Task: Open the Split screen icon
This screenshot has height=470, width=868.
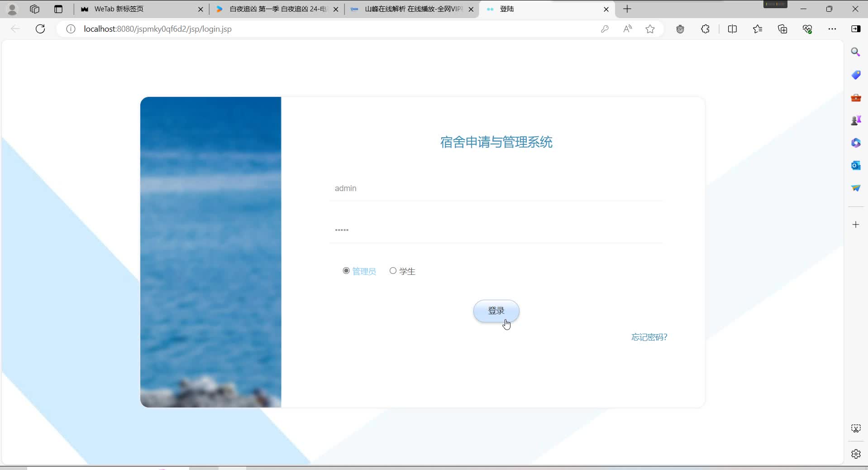Action: click(x=732, y=29)
